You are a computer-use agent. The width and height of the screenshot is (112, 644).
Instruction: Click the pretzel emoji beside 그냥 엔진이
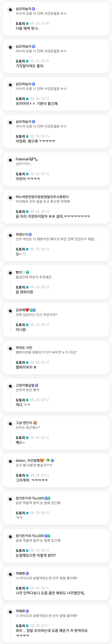[35, 423]
